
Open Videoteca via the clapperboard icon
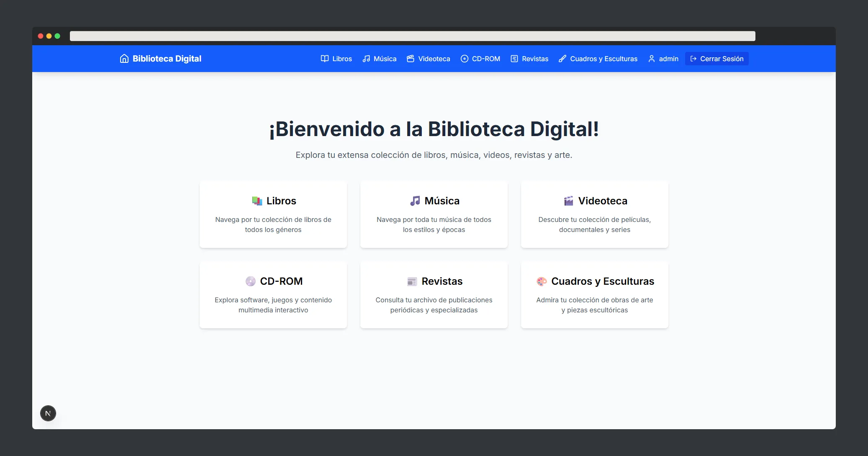(x=410, y=59)
